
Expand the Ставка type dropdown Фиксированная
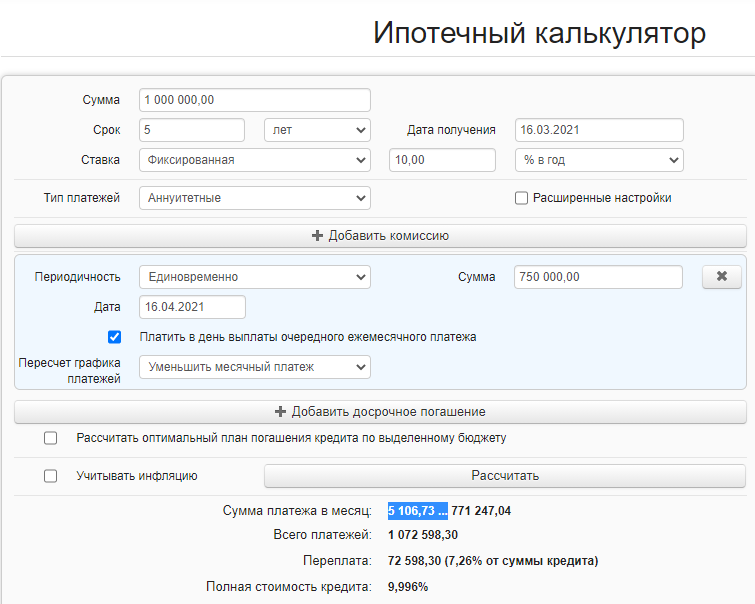(x=255, y=160)
